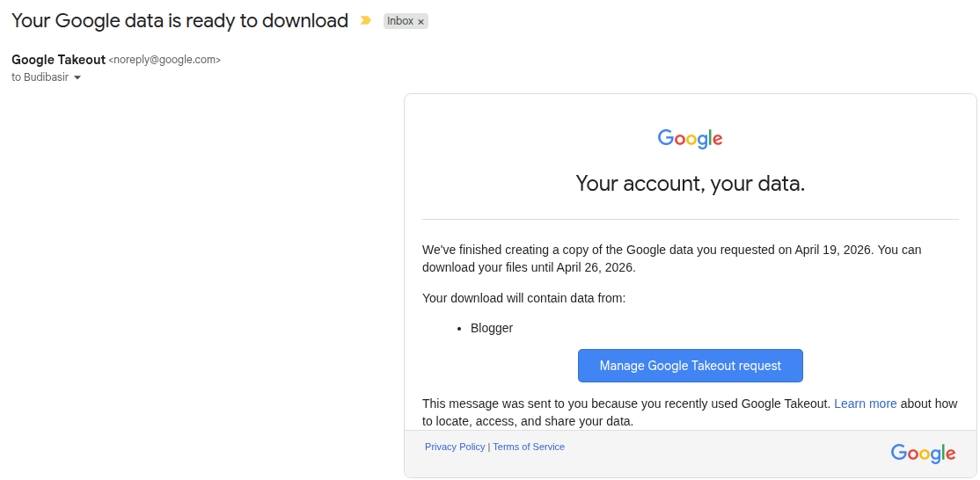The height and width of the screenshot is (480, 980).
Task: Click the Inbox label chip
Action: (399, 21)
